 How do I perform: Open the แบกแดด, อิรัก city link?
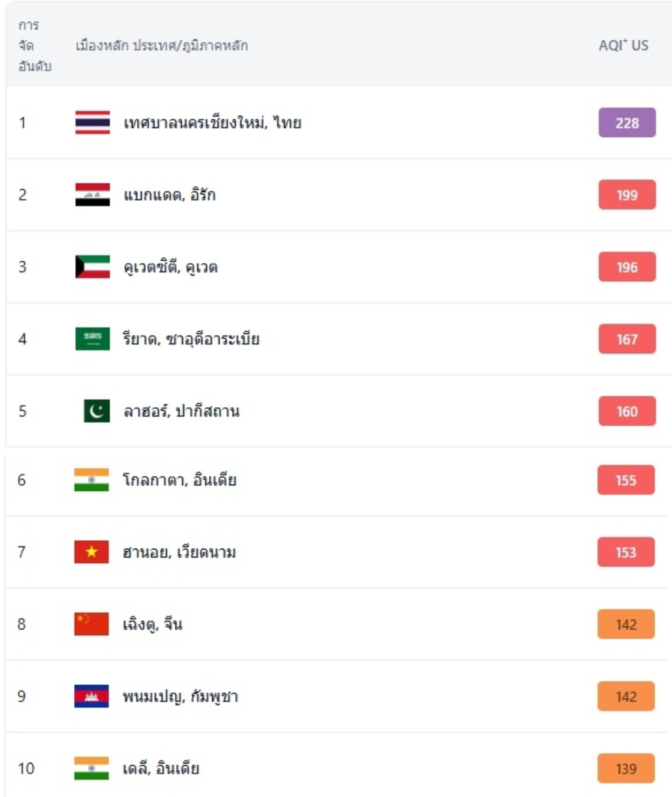169,196
